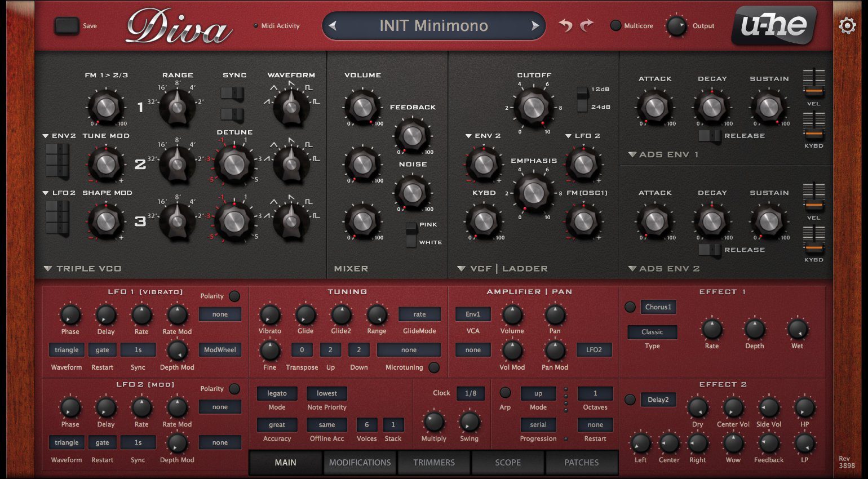Click the Env1 VCA selector
Viewport: 868px width, 479px height.
click(x=473, y=314)
